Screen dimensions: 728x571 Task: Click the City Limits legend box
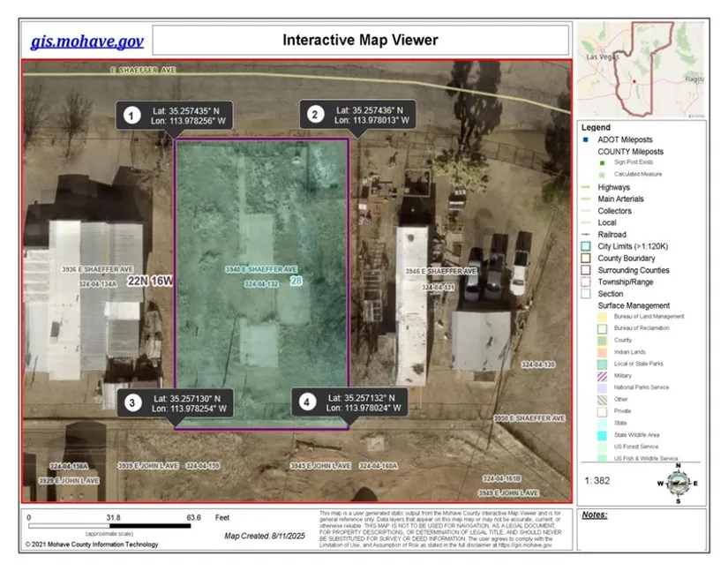click(586, 246)
